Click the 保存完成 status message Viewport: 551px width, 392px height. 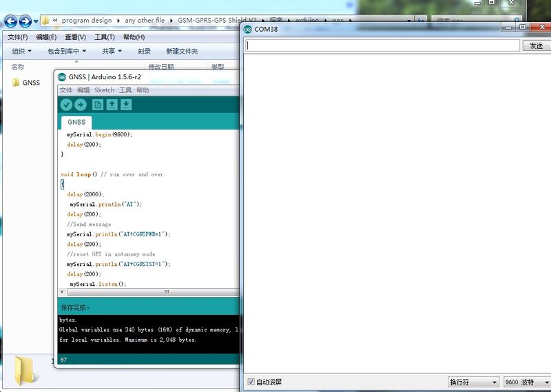75,308
